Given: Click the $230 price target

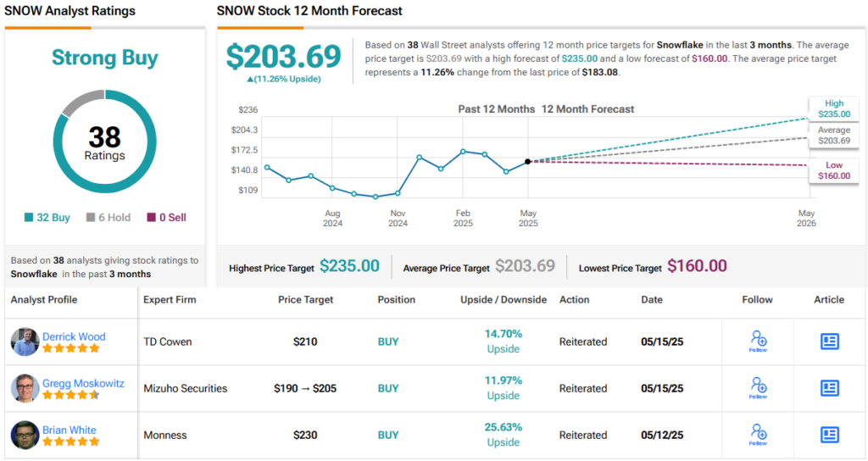Looking at the screenshot, I should pyautogui.click(x=305, y=435).
